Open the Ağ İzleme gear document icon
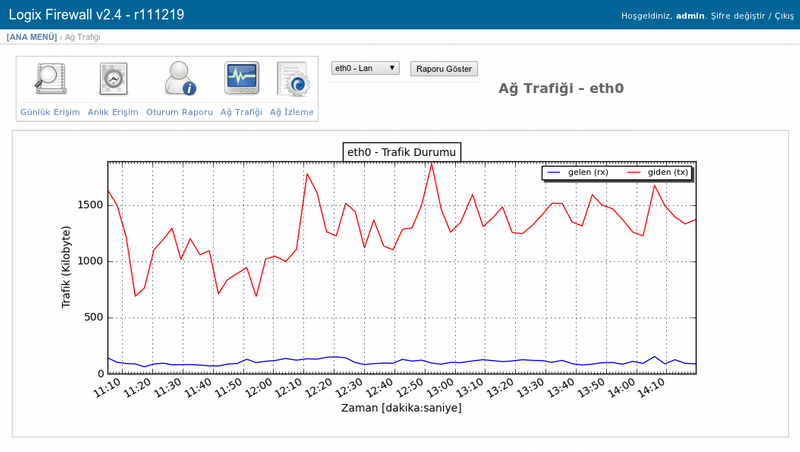Viewport: 800px width, 452px height. click(x=293, y=79)
